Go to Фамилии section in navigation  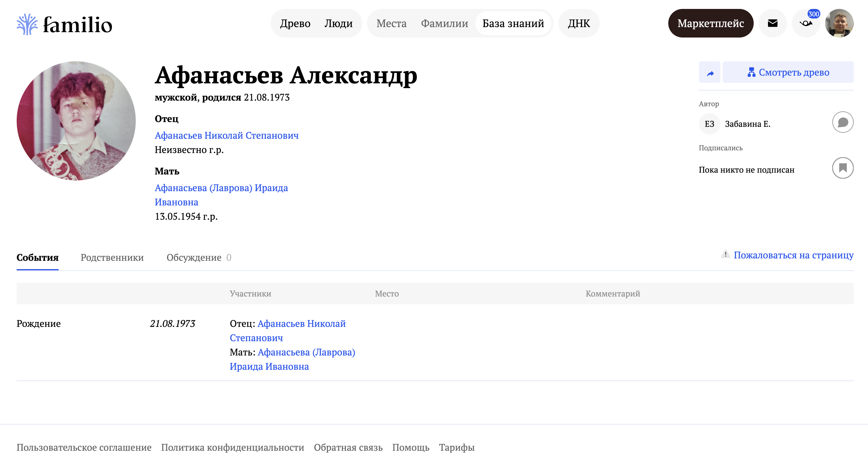tap(444, 23)
